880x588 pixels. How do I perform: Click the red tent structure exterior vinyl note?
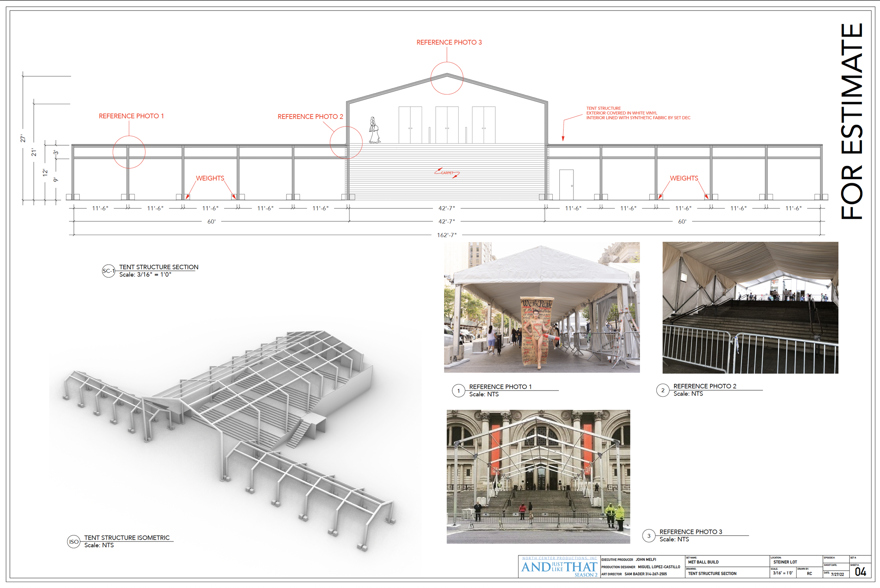click(638, 113)
